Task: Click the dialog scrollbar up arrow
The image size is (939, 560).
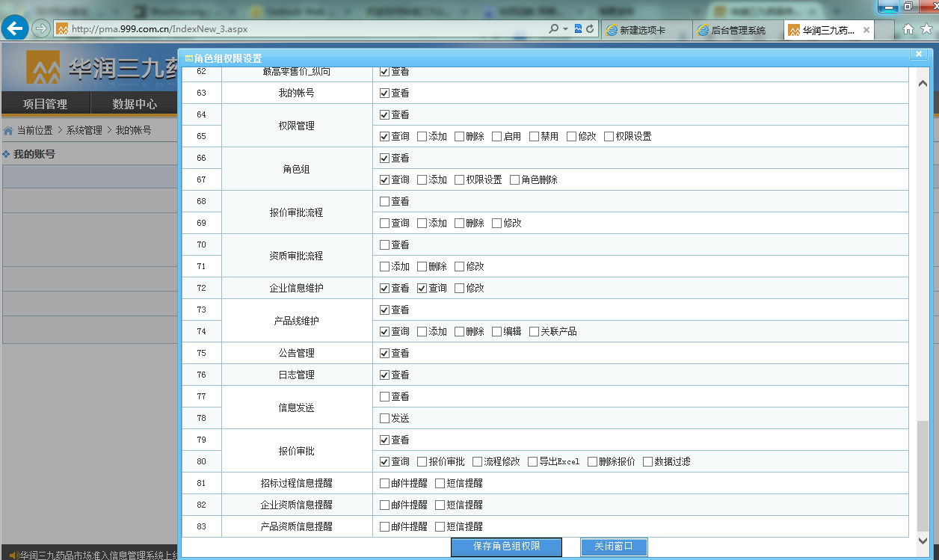Action: [x=923, y=83]
